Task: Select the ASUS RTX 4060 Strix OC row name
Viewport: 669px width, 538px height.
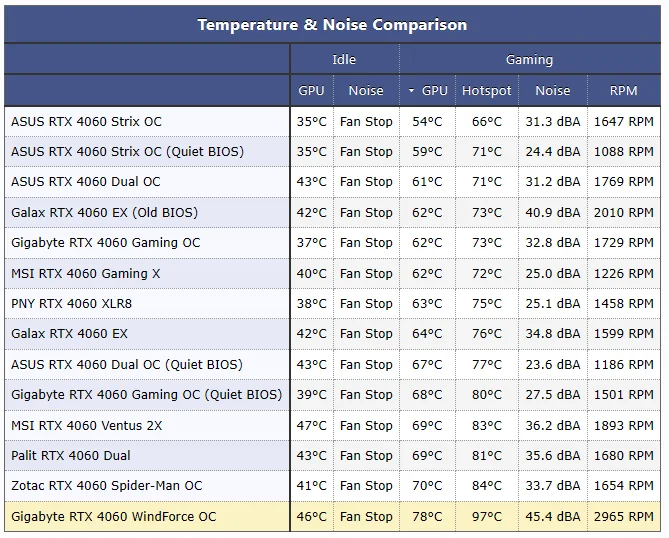Action: [x=86, y=122]
